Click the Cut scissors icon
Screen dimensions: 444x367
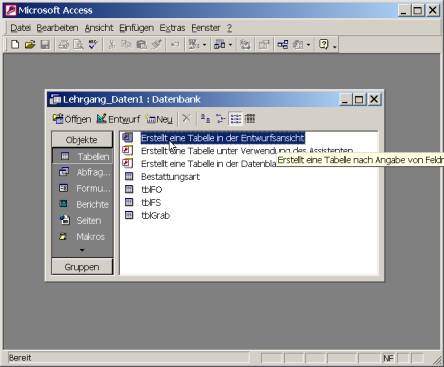point(112,44)
